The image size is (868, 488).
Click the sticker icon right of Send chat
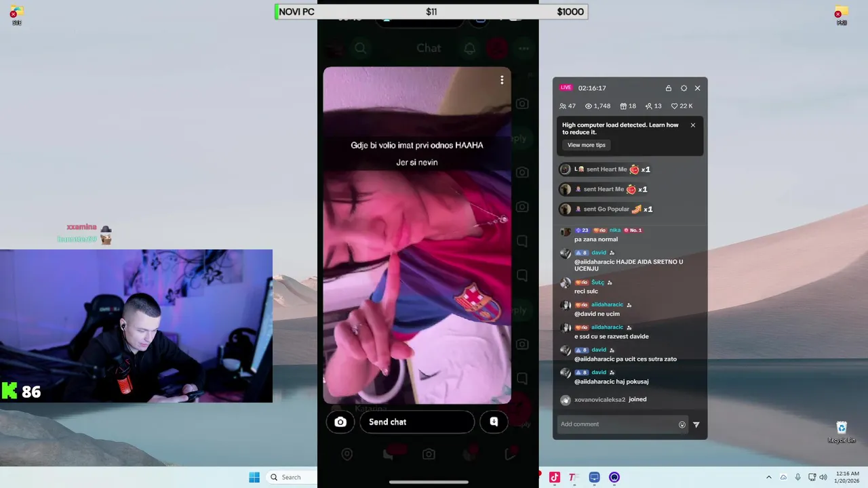pos(494,422)
